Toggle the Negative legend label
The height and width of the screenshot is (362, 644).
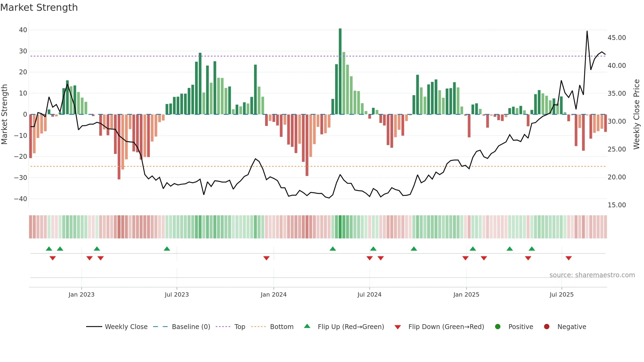572,327
